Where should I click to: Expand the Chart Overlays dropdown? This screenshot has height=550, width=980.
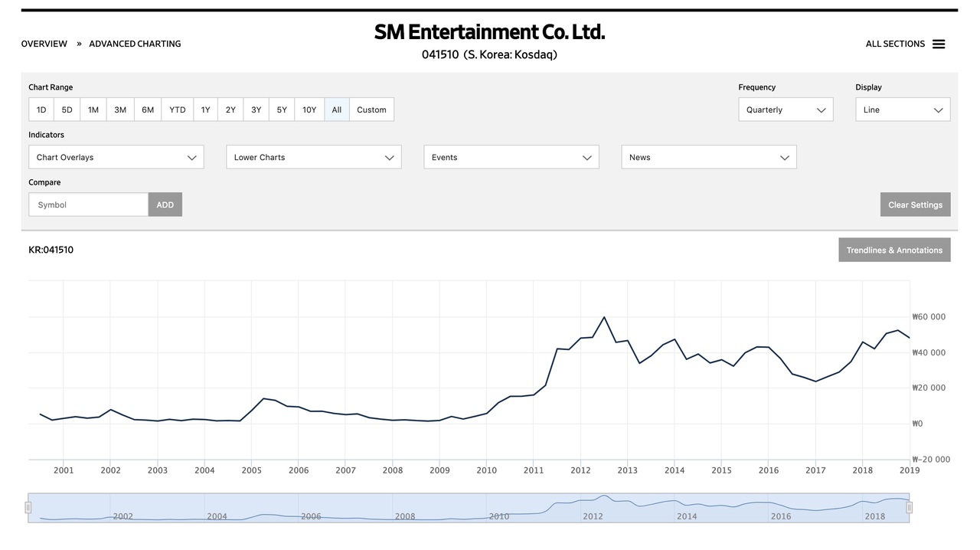(116, 157)
